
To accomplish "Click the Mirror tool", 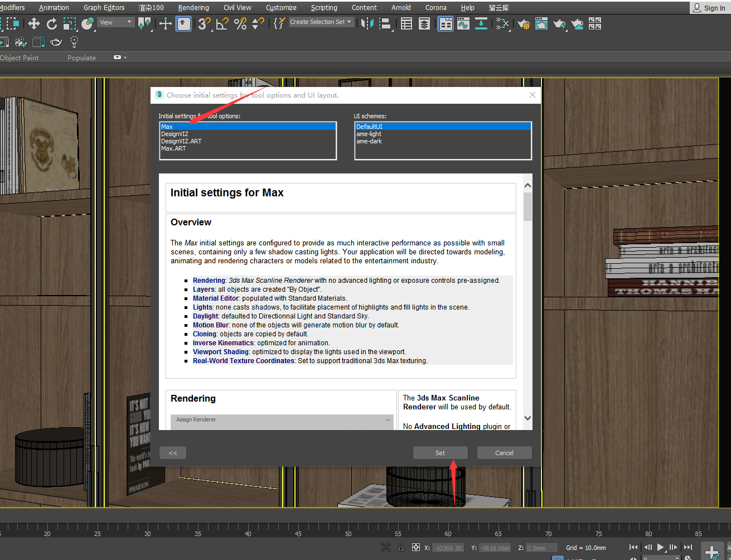I will [x=367, y=23].
